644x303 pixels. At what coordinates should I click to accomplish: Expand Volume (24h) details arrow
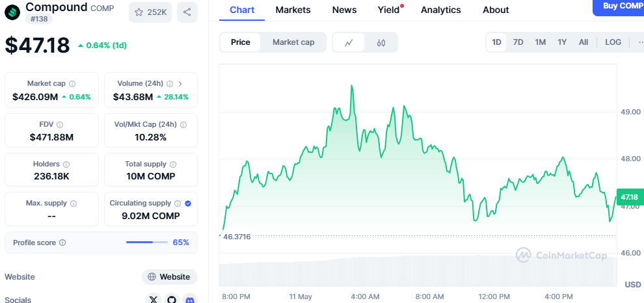180,84
